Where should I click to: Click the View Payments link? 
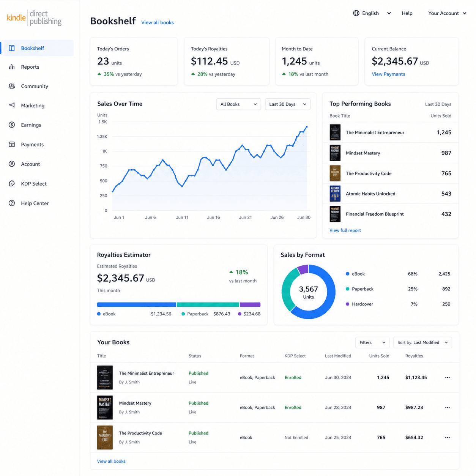(388, 74)
